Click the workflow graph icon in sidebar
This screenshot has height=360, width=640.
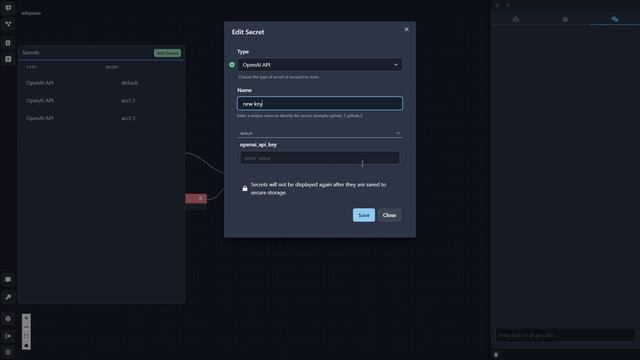8,24
